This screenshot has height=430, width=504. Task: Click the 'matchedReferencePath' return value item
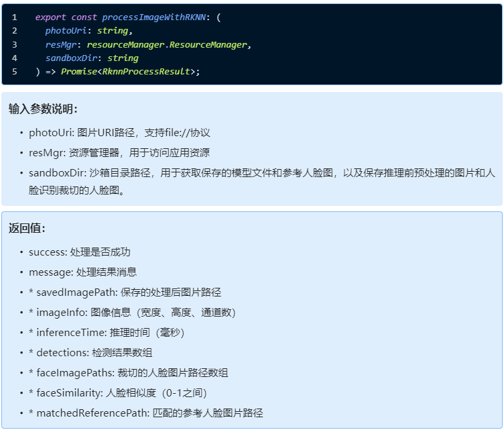tap(146, 413)
